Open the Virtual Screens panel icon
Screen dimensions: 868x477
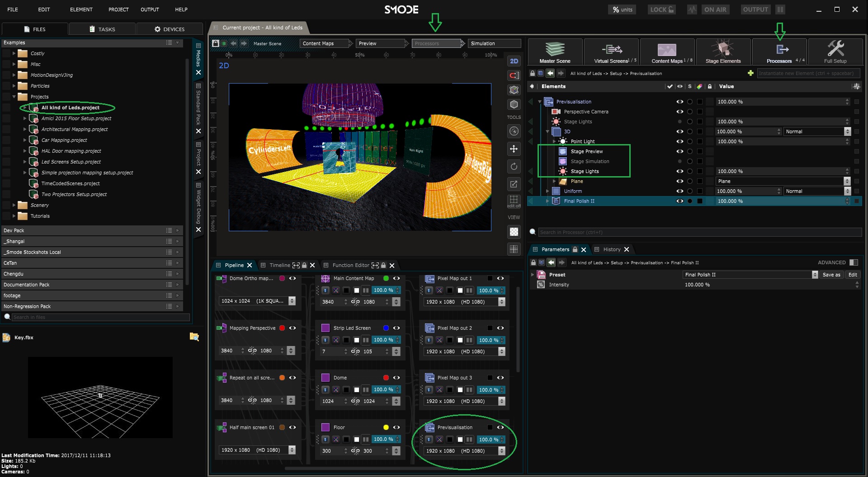[x=612, y=49]
